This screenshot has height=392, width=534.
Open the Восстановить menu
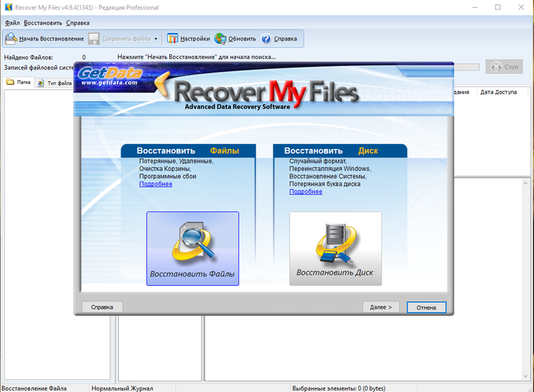tap(43, 22)
